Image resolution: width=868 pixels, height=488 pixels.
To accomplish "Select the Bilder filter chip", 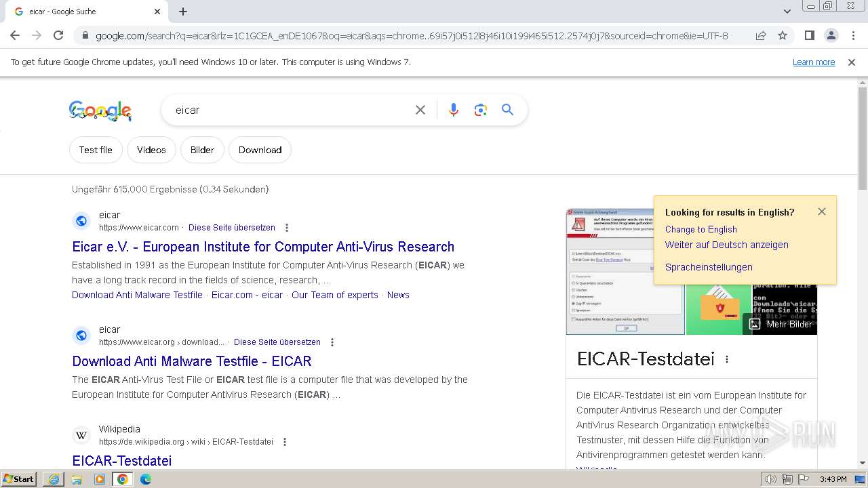I will pos(202,150).
